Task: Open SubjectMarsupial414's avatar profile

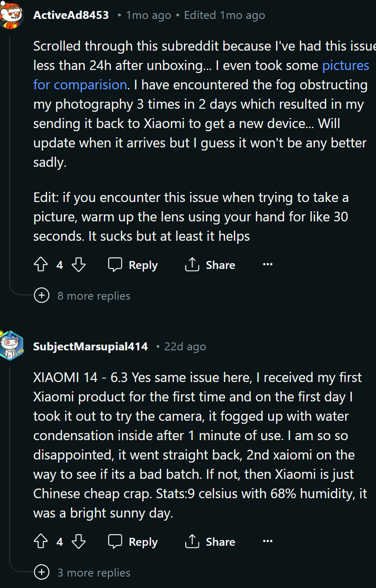Action: 11,345
